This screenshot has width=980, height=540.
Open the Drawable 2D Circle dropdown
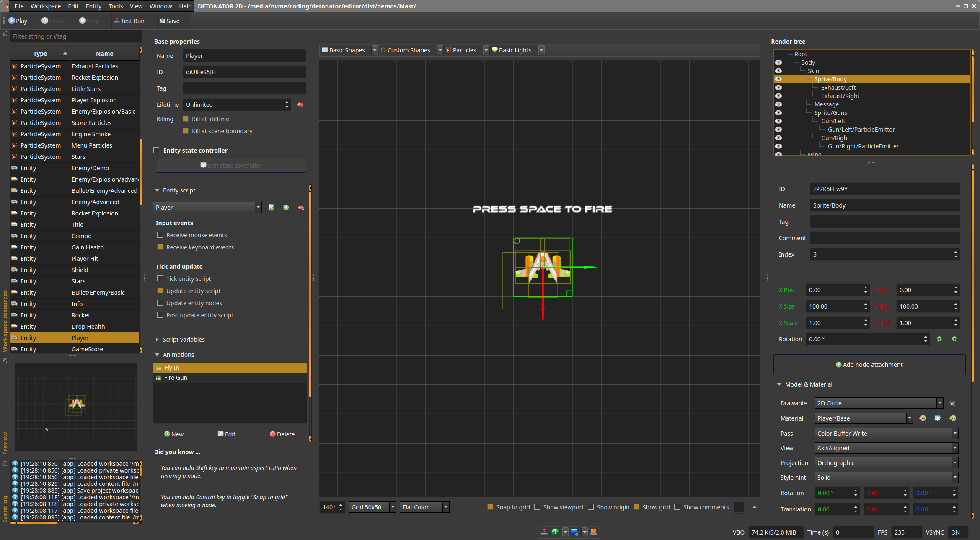pyautogui.click(x=878, y=403)
